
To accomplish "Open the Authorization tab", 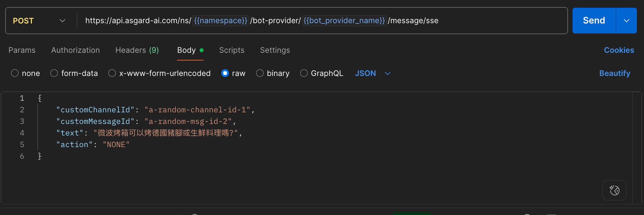I will [75, 50].
